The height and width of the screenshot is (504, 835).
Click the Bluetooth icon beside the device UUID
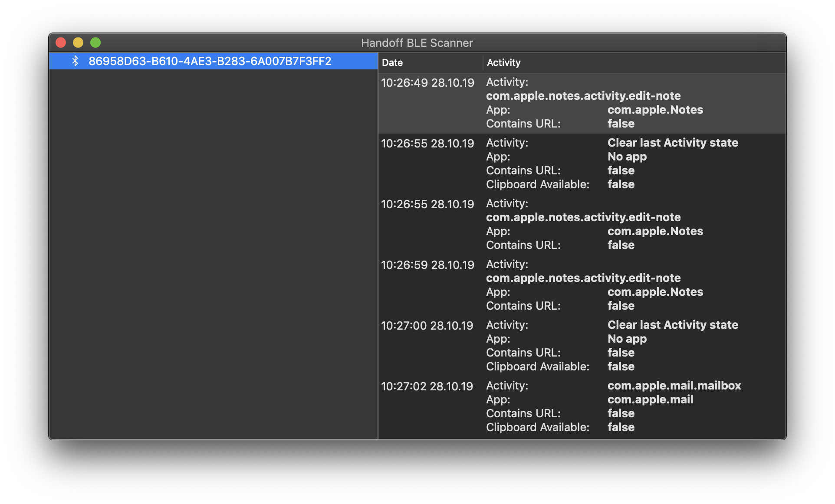click(x=75, y=61)
